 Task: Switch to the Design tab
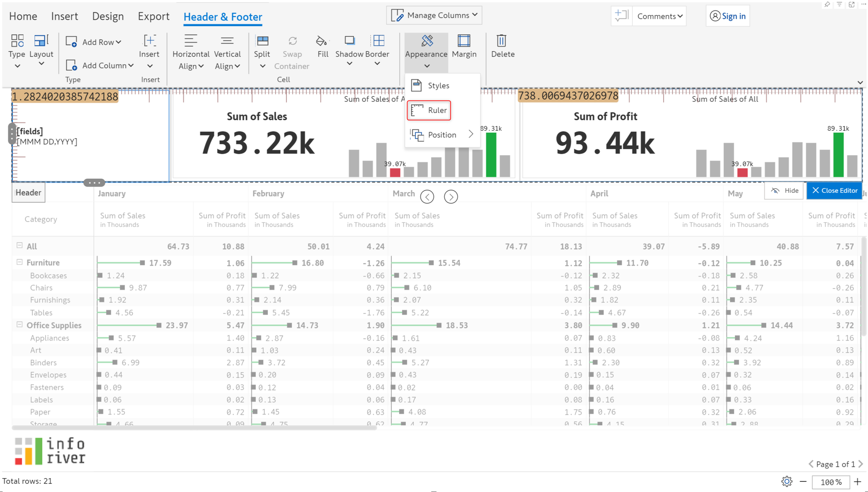(x=108, y=16)
